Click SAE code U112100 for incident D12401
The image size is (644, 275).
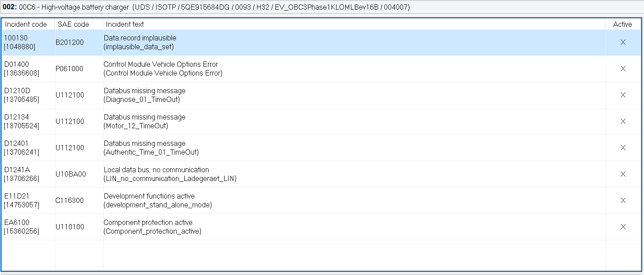click(70, 148)
